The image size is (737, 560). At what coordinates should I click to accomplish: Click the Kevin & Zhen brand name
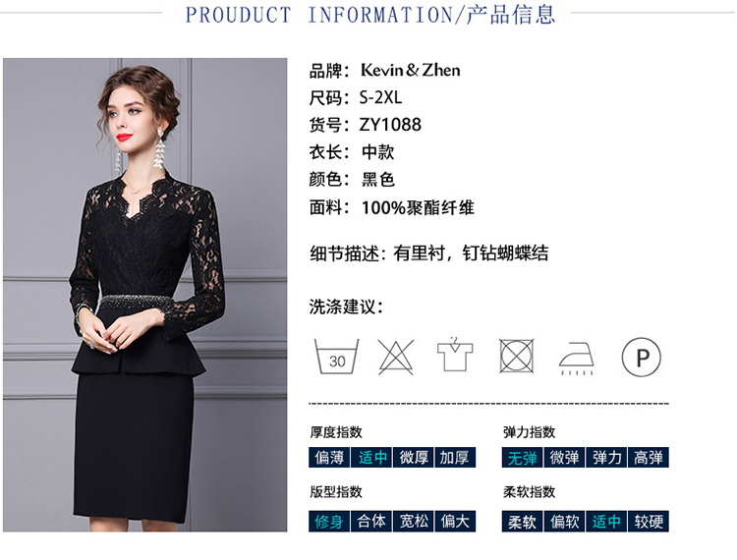411,71
